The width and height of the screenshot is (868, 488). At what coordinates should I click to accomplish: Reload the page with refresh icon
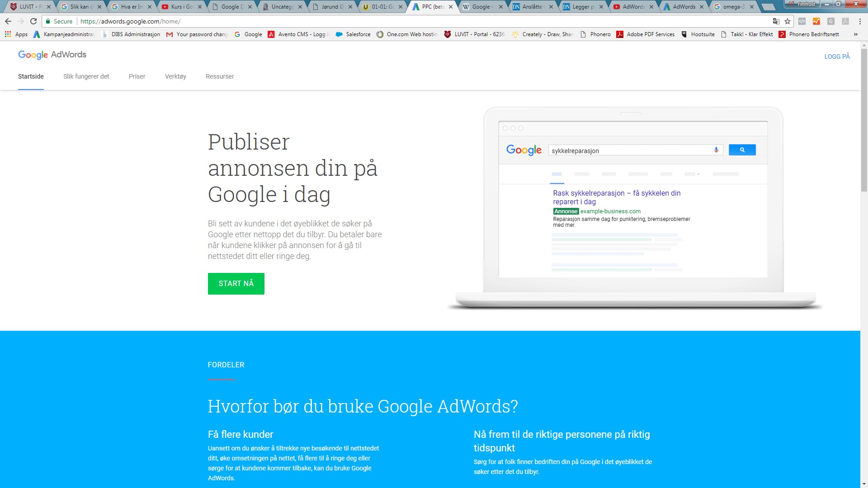pos(33,21)
